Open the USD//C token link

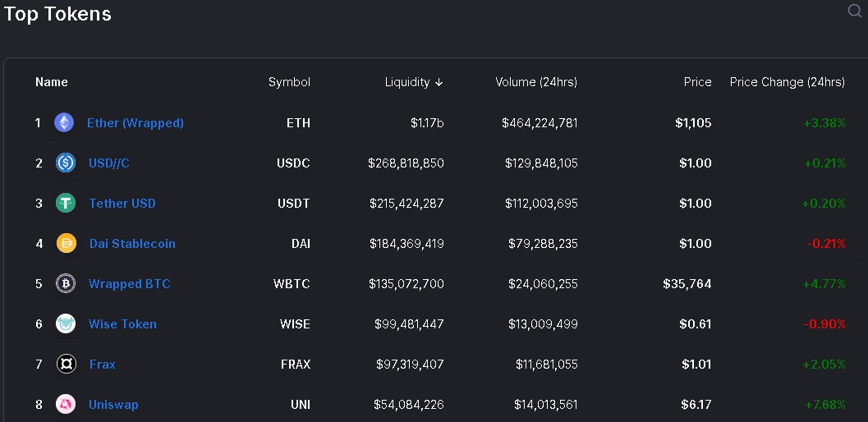point(109,163)
